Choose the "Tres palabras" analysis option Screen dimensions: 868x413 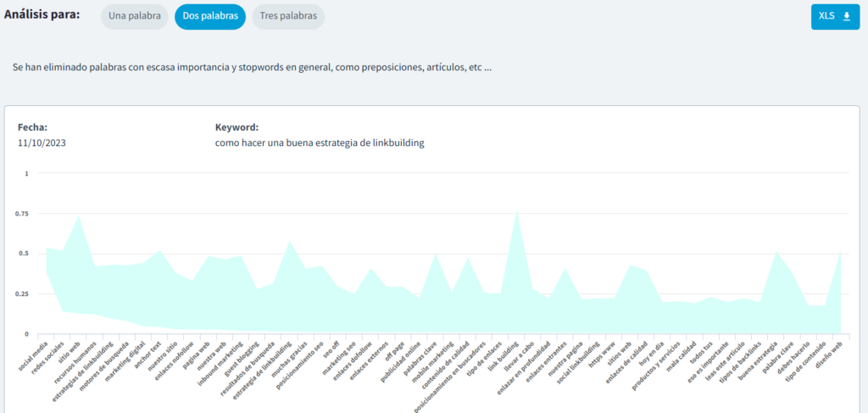[288, 16]
